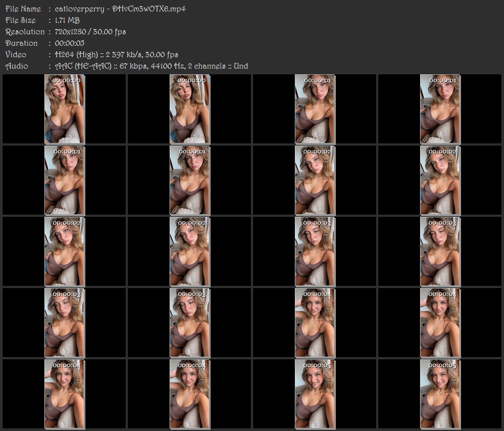Click the video codec line 'H264 (High)'
This screenshot has height=431, width=504.
[x=76, y=55]
